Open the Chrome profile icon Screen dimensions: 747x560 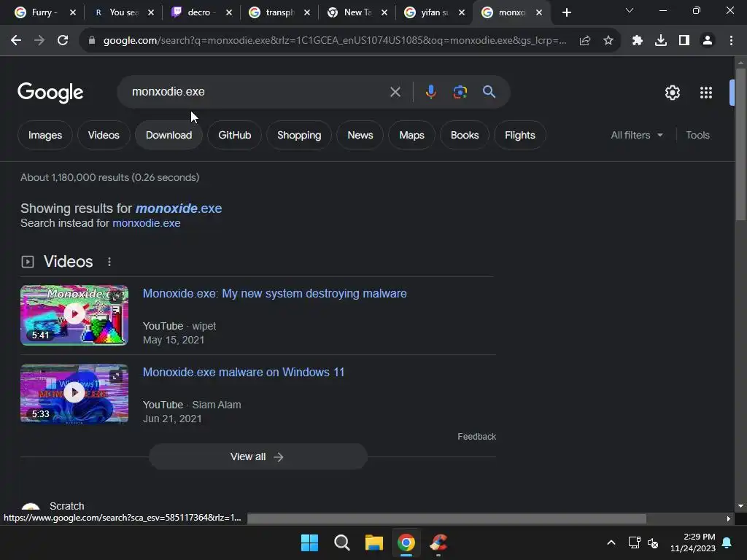click(x=708, y=41)
